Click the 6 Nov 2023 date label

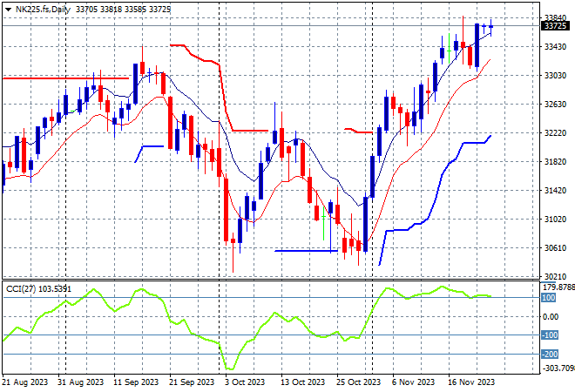tap(413, 382)
